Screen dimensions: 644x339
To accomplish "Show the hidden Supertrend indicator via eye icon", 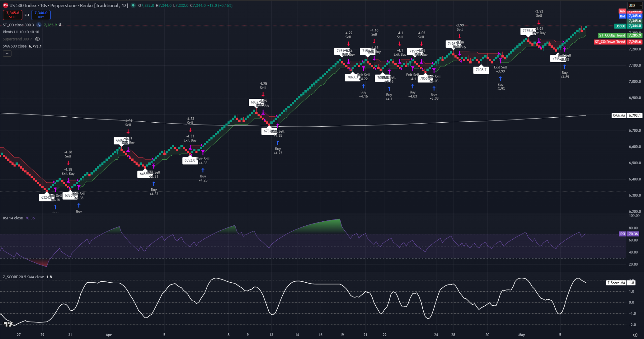I will pyautogui.click(x=37, y=39).
